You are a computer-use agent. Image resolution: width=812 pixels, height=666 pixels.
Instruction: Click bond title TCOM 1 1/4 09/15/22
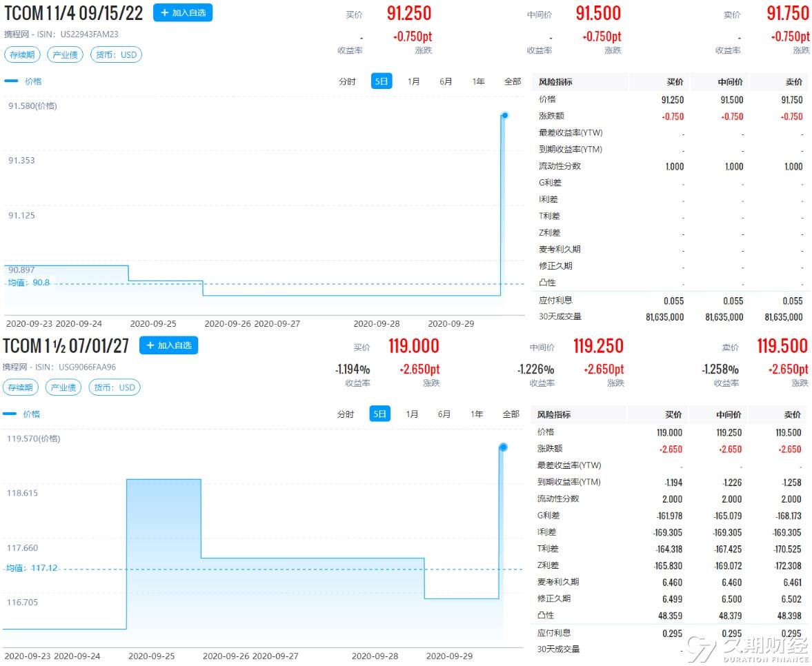(74, 14)
